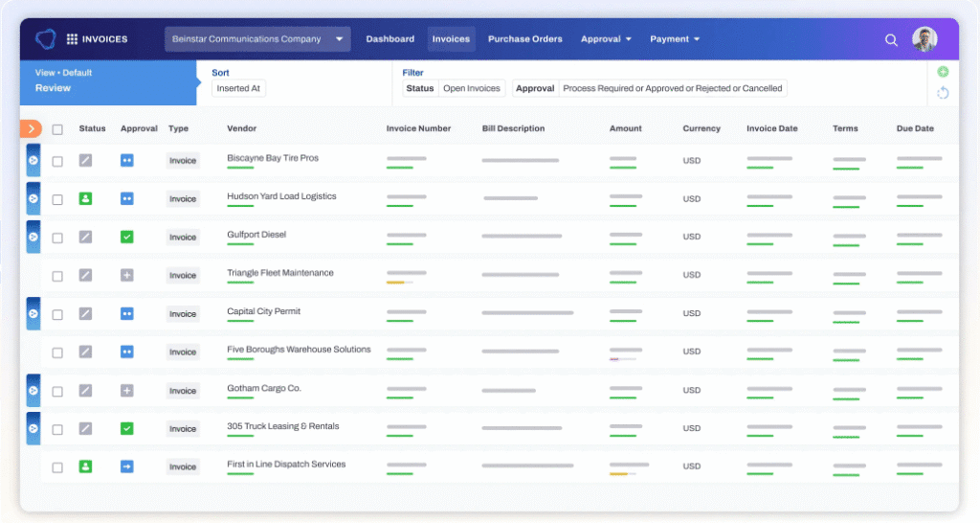Open the Purchase Orders tab

click(x=525, y=38)
